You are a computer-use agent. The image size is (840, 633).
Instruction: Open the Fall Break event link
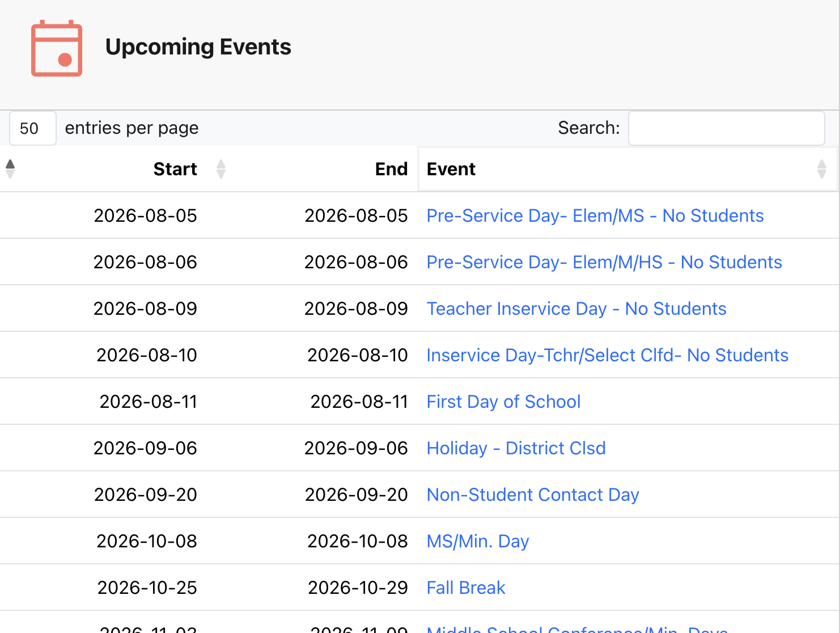466,588
